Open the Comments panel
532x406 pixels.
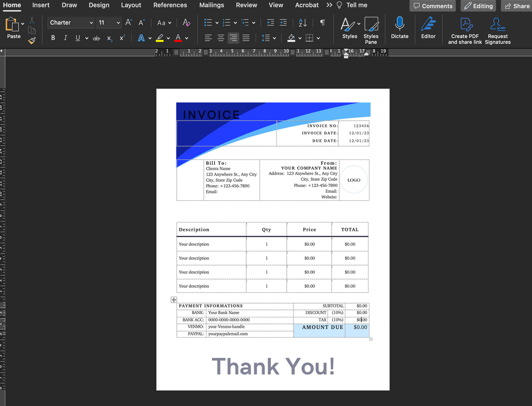[432, 6]
